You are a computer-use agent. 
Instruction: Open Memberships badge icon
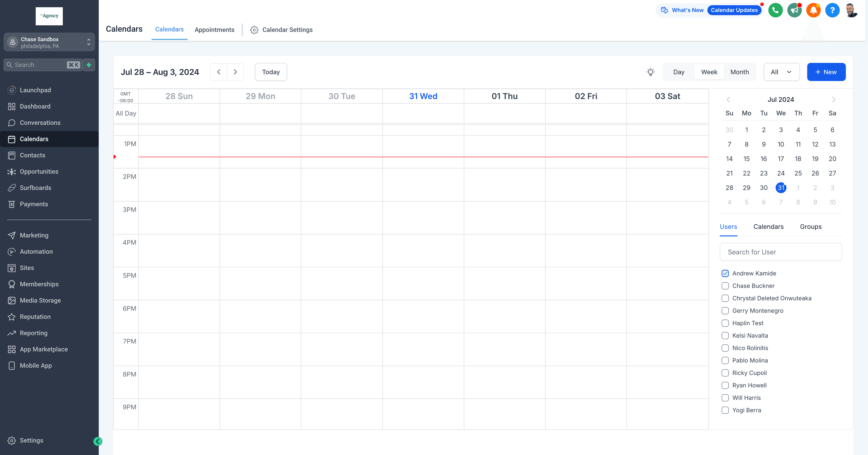(x=12, y=284)
